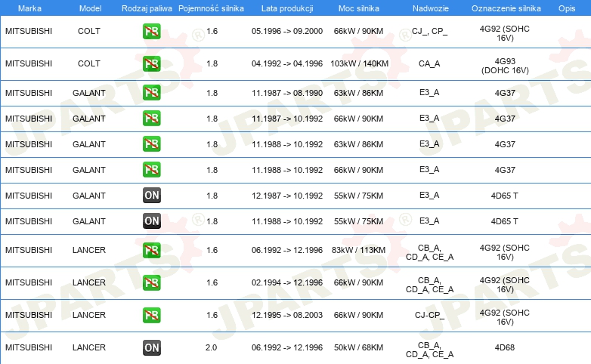This screenshot has height=364, width=591.
Task: Click the 50kW / 68KM power value
Action: pyautogui.click(x=358, y=347)
